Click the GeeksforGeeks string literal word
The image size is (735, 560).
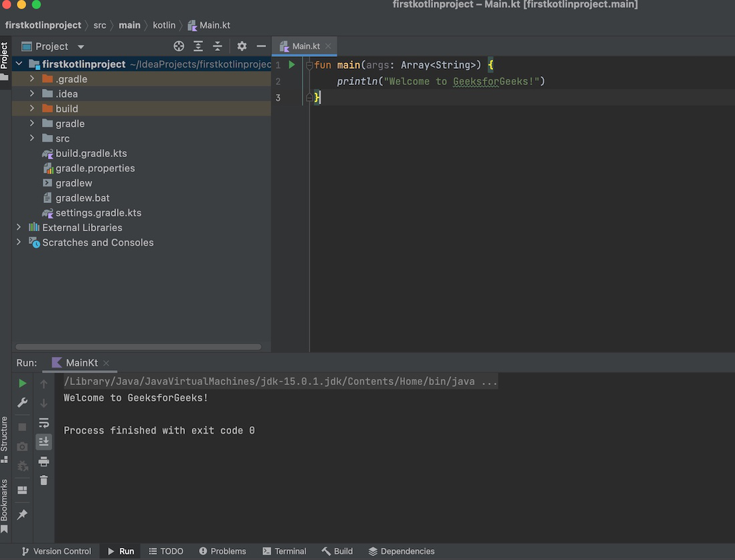point(492,82)
